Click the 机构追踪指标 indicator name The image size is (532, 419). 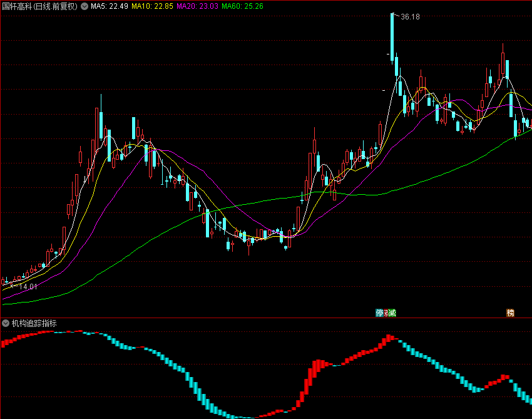click(34, 323)
